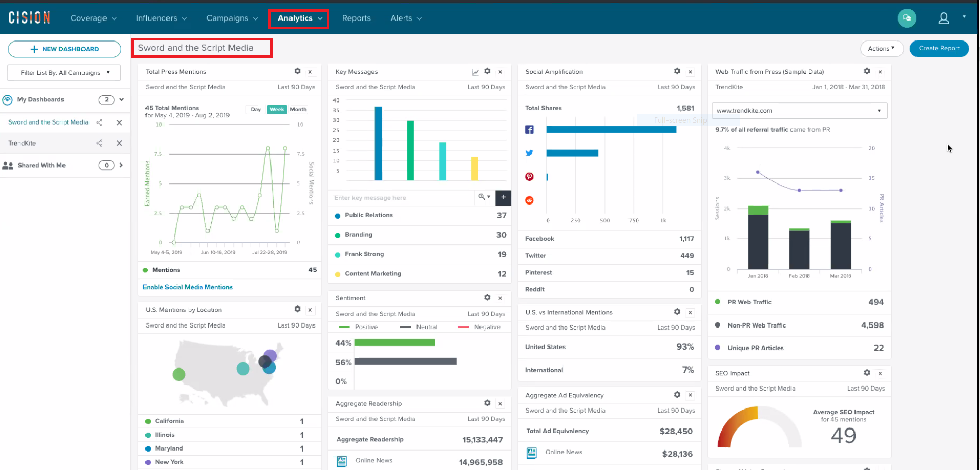The height and width of the screenshot is (470, 980).
Task: Switch mentions chart to Day view
Action: [256, 109]
